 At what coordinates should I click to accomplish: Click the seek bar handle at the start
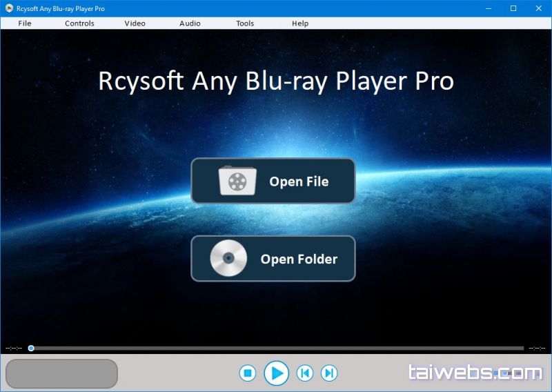pos(31,348)
